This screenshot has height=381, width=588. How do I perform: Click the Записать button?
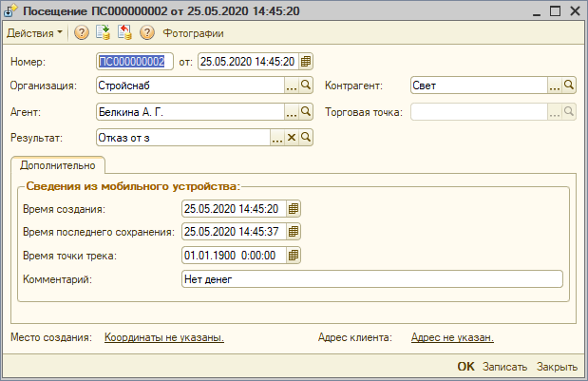(x=504, y=367)
